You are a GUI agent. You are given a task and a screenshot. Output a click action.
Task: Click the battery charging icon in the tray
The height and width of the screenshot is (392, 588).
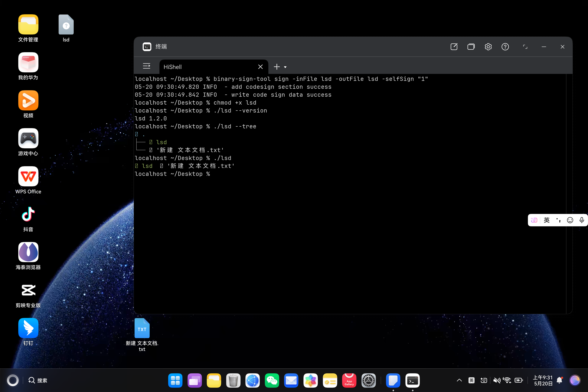click(519, 381)
